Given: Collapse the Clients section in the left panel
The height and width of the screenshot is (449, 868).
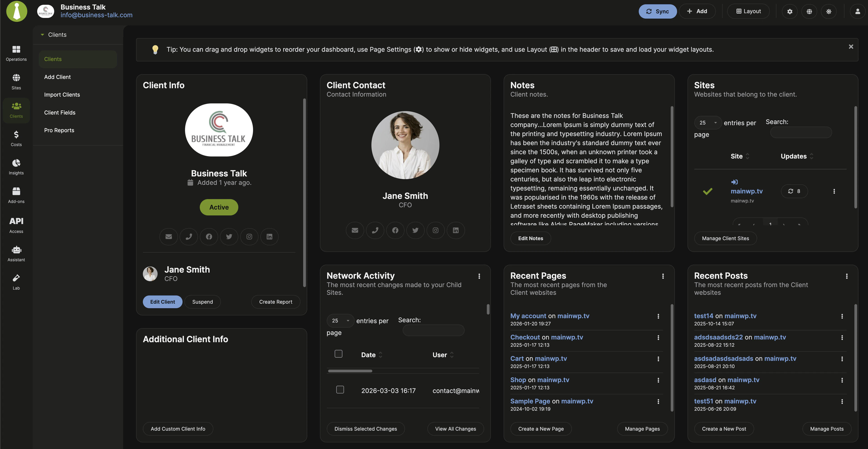Looking at the screenshot, I should 42,34.
